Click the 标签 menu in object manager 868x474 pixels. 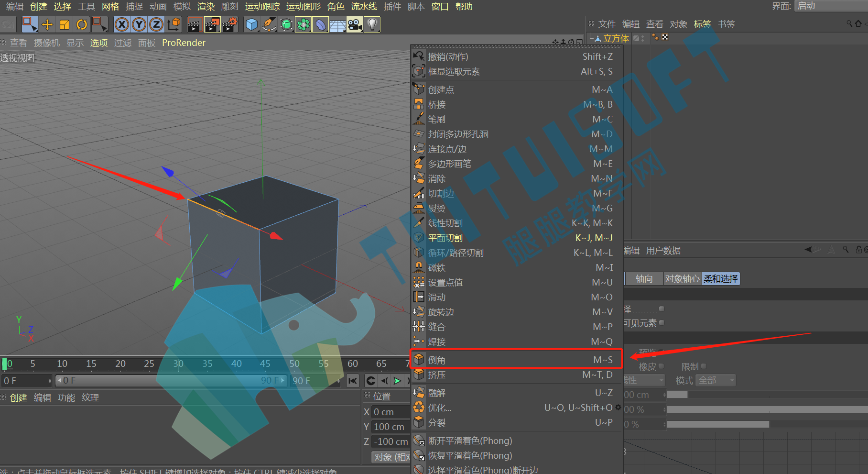pyautogui.click(x=702, y=24)
